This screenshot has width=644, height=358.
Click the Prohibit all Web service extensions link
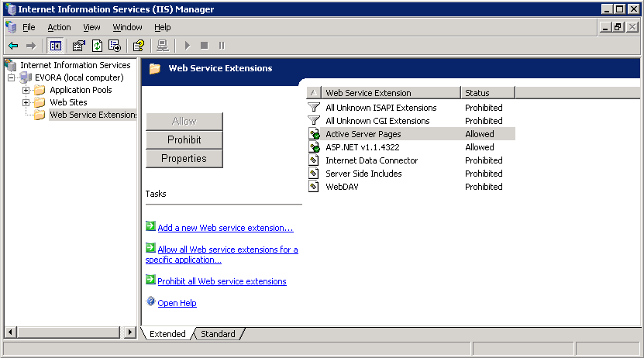pyautogui.click(x=222, y=281)
